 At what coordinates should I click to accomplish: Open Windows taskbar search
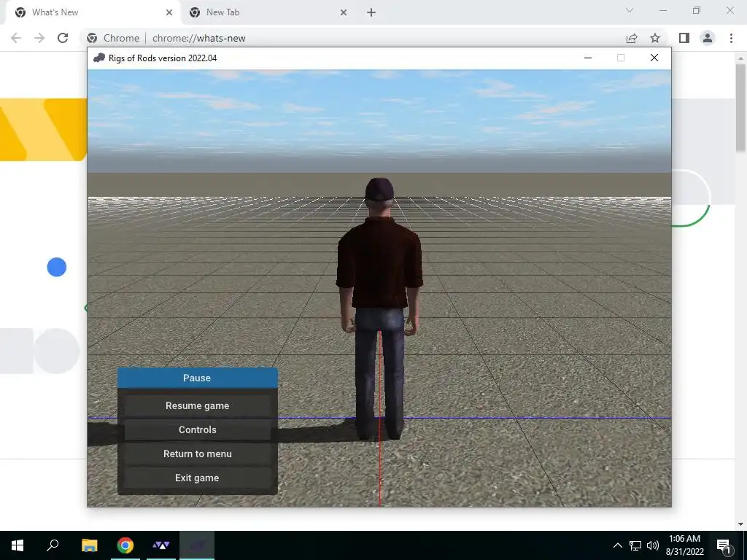(53, 545)
